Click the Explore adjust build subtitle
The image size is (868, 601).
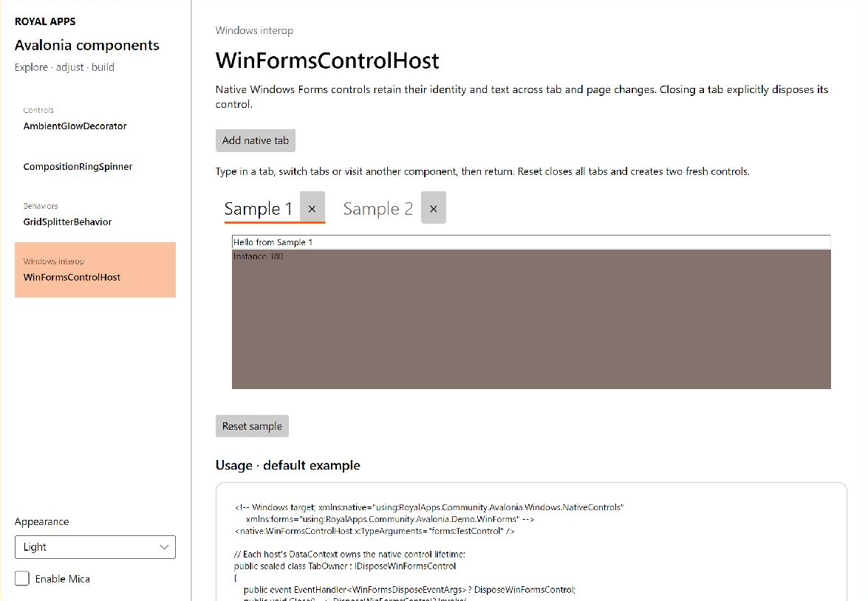click(x=64, y=67)
